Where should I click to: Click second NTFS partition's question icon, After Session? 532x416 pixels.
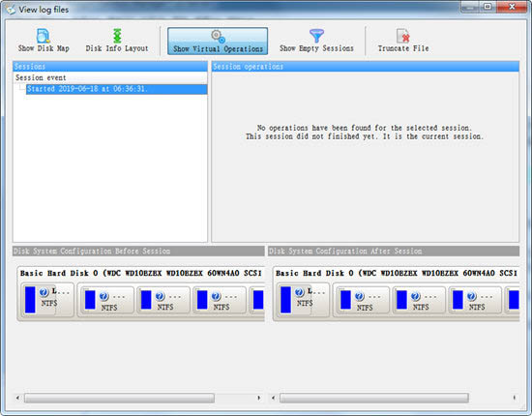(x=359, y=297)
